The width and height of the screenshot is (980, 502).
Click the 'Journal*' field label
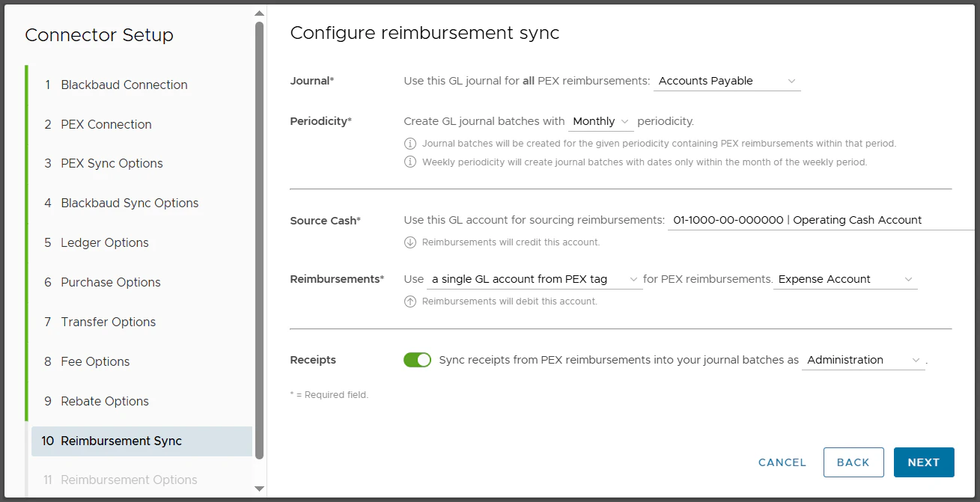click(312, 81)
